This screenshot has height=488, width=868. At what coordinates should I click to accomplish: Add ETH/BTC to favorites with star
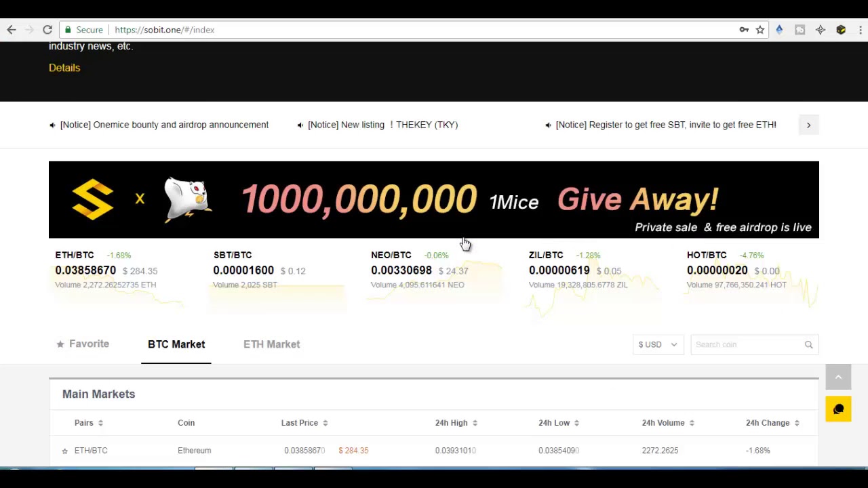coord(65,451)
